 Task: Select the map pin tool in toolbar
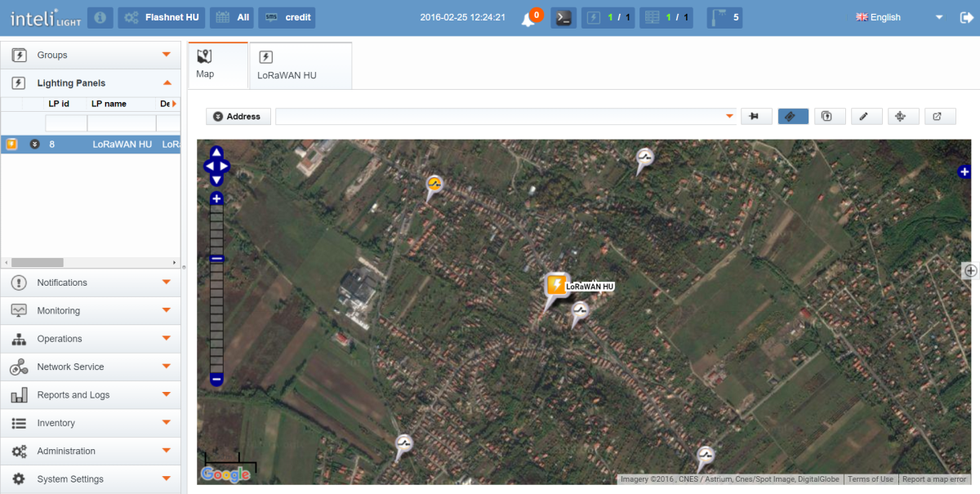756,116
